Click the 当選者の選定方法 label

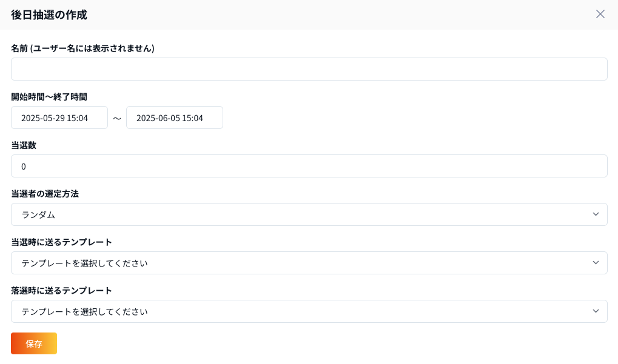coord(45,194)
